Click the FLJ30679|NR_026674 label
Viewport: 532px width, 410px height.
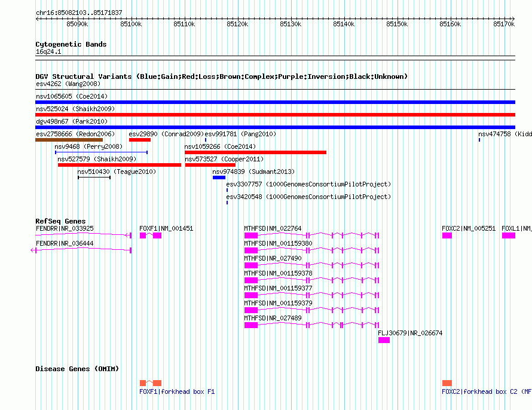pos(410,333)
